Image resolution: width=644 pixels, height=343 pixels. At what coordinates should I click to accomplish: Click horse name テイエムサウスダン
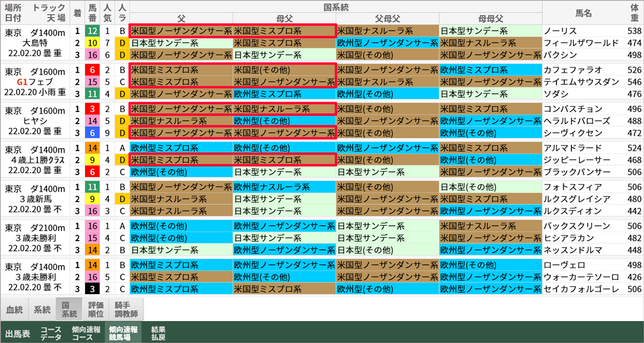(581, 82)
